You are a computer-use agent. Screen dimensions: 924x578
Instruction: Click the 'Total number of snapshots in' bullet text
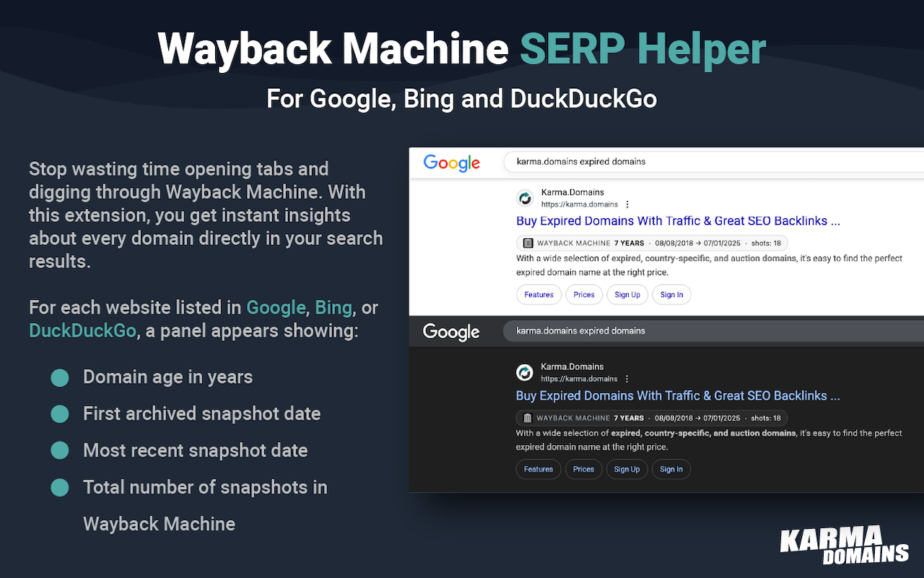[x=205, y=488]
